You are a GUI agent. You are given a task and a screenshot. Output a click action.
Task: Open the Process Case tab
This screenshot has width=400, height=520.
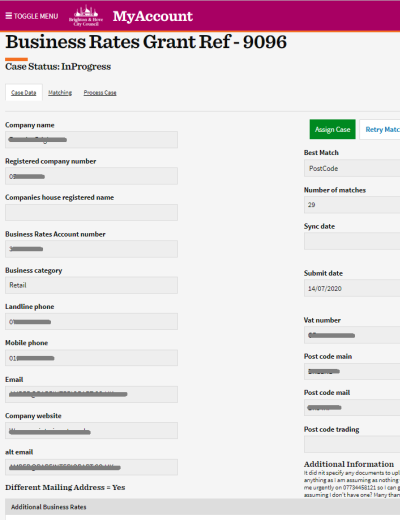coord(100,92)
